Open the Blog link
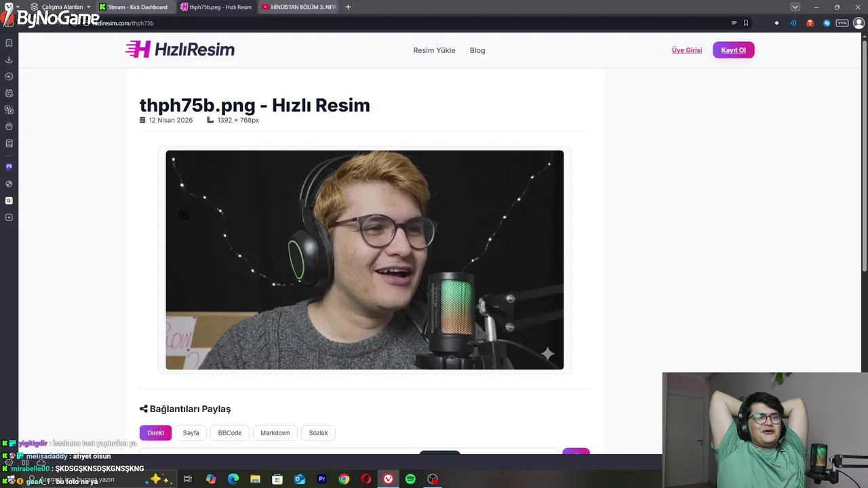868x488 pixels. coord(477,50)
